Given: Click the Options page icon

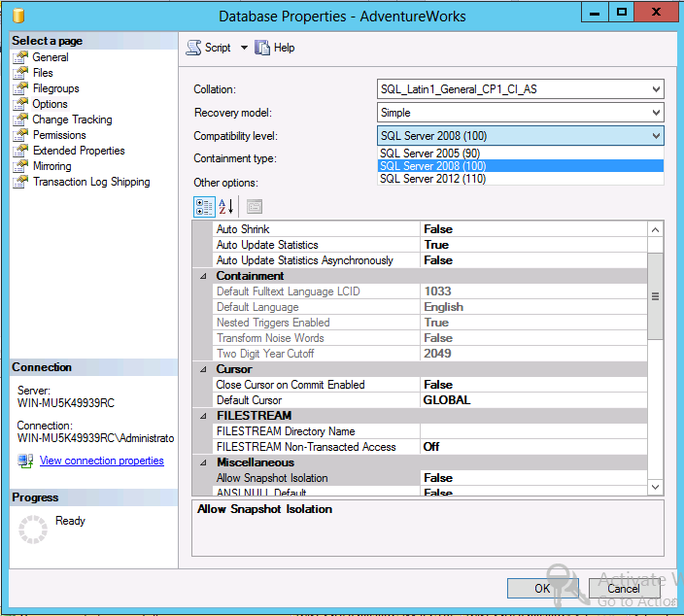Looking at the screenshot, I should pyautogui.click(x=20, y=104).
